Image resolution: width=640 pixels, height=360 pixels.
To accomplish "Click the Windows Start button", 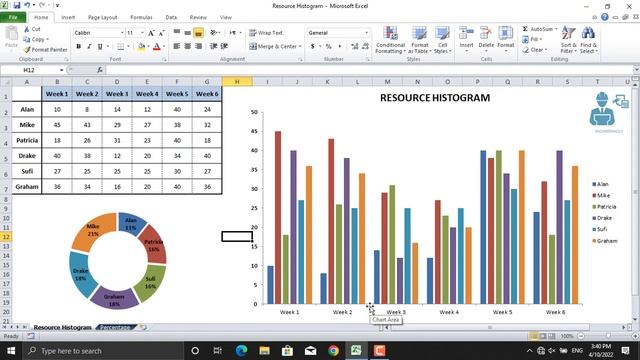I will [x=11, y=351].
